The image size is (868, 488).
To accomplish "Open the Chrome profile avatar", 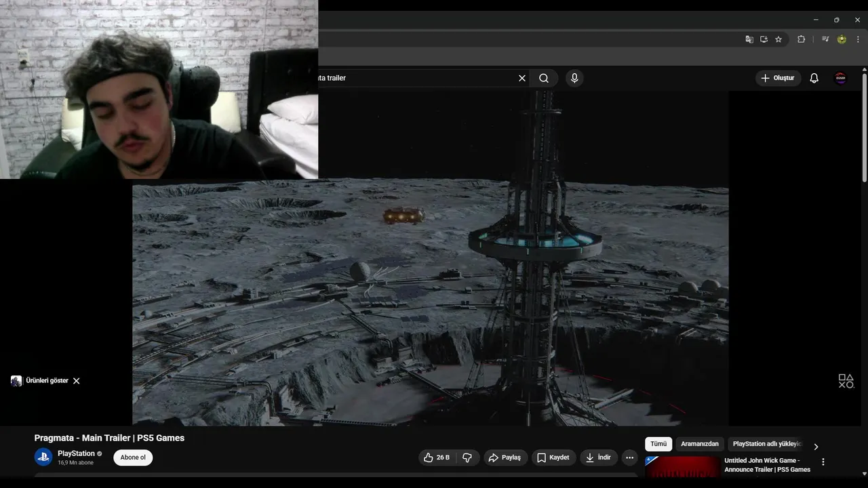I will tap(842, 39).
